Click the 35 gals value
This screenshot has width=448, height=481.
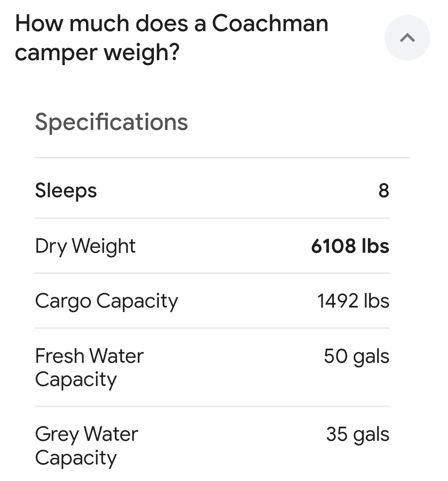click(x=357, y=434)
